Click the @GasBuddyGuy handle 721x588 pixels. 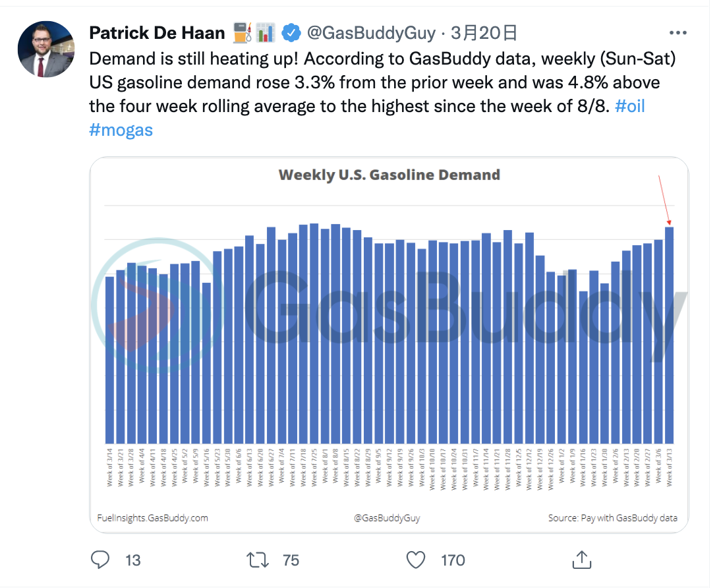coord(371,32)
